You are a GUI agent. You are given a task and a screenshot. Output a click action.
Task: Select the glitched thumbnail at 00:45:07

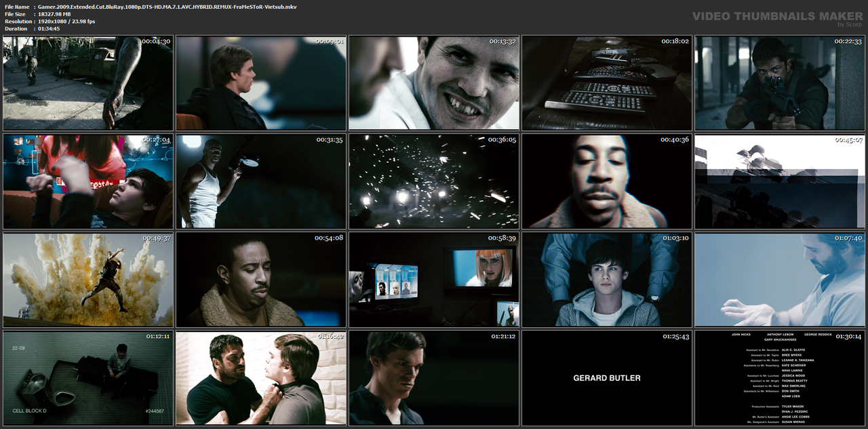pyautogui.click(x=780, y=181)
